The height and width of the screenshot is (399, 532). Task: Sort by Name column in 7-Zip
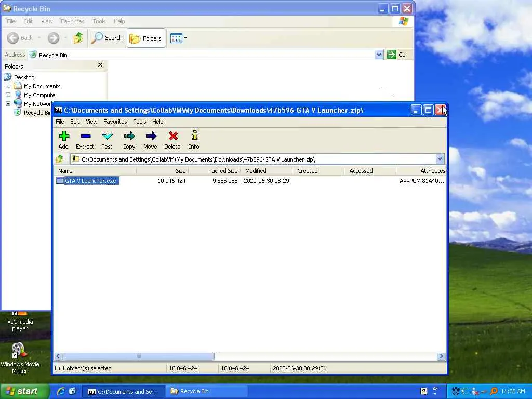pyautogui.click(x=96, y=171)
